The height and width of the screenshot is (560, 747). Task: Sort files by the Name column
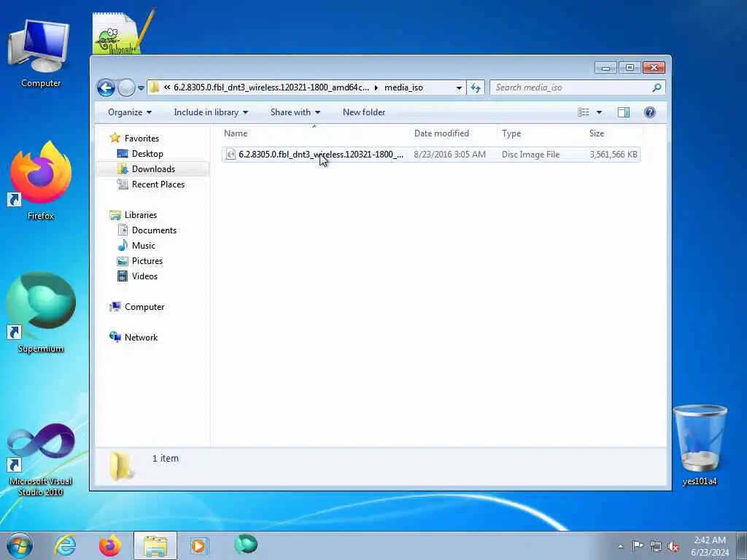(x=314, y=133)
